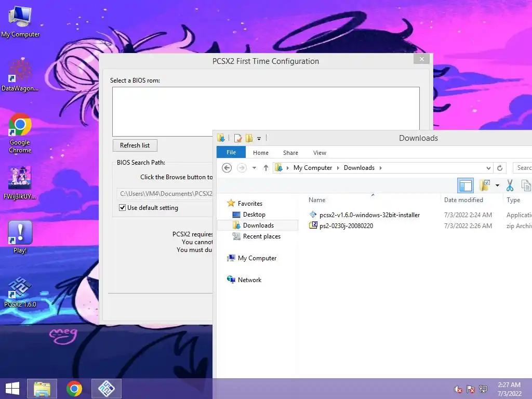532x399 pixels.
Task: Expand the root breadcrumb arrow before My Computer
Action: (x=288, y=168)
